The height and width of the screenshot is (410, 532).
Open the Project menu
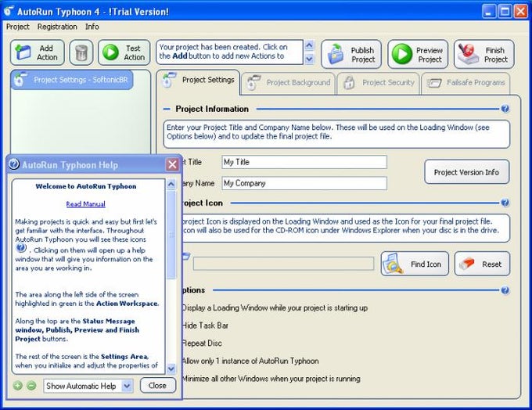tap(18, 27)
